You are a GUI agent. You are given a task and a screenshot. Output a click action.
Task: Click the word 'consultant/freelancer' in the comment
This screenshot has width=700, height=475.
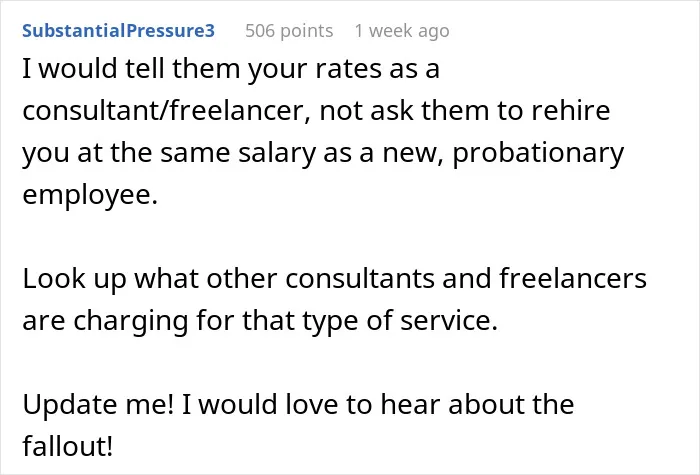(x=163, y=110)
